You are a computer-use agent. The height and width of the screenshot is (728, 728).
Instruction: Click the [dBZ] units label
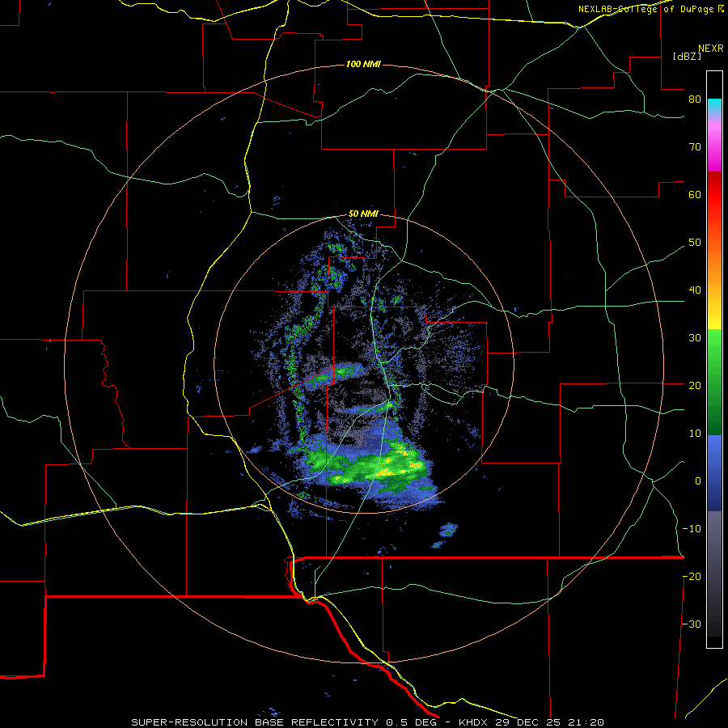pos(687,57)
